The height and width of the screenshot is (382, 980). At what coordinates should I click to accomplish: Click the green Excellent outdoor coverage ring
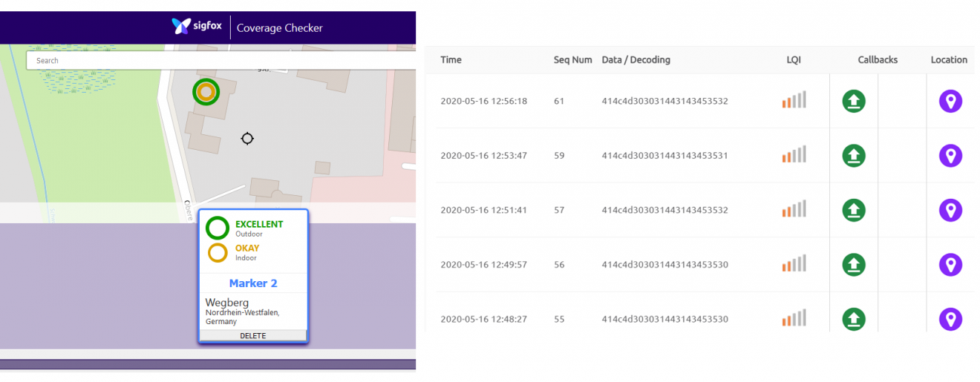pos(218,228)
